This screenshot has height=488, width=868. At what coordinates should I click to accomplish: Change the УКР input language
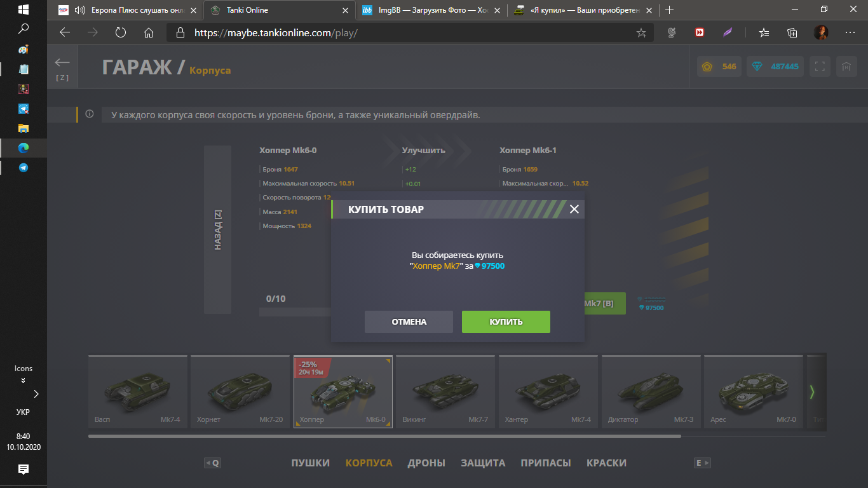(23, 412)
